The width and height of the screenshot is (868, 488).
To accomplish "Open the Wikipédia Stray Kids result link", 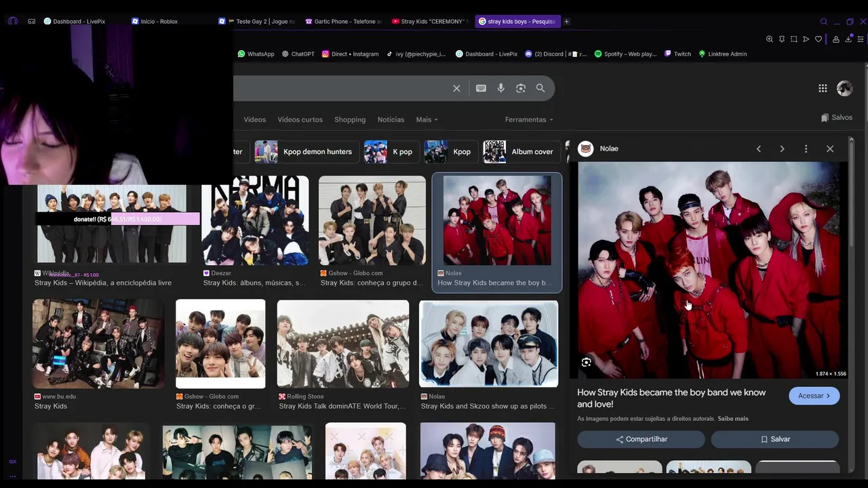I will (x=103, y=283).
